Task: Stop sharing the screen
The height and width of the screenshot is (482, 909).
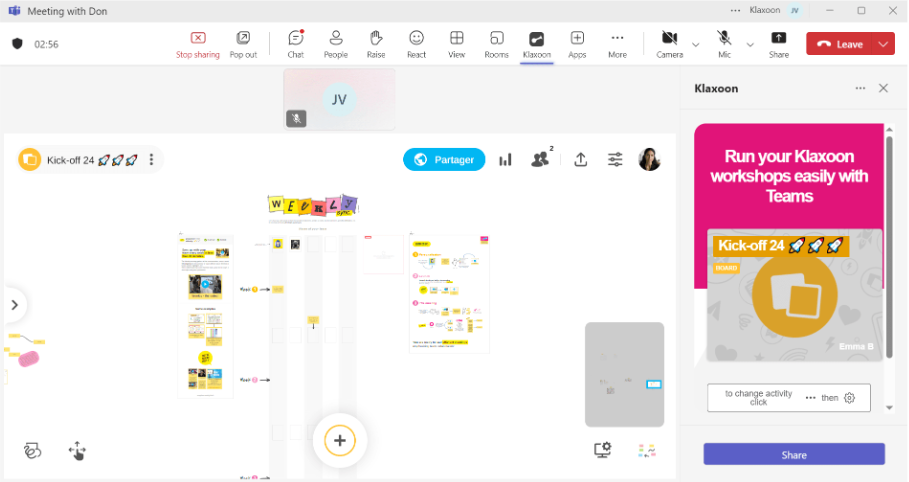Action: click(x=198, y=43)
